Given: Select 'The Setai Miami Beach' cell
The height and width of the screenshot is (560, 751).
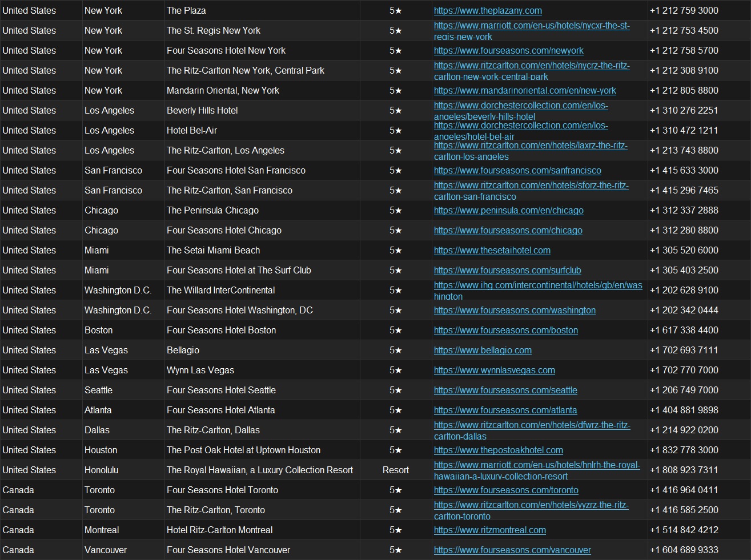Looking at the screenshot, I should 262,250.
